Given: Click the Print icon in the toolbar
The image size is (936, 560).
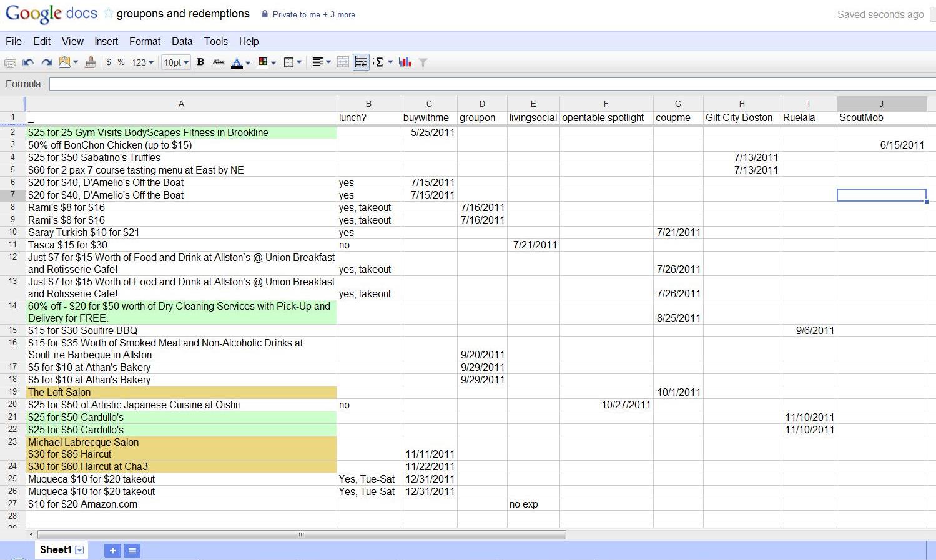Looking at the screenshot, I should (x=10, y=62).
